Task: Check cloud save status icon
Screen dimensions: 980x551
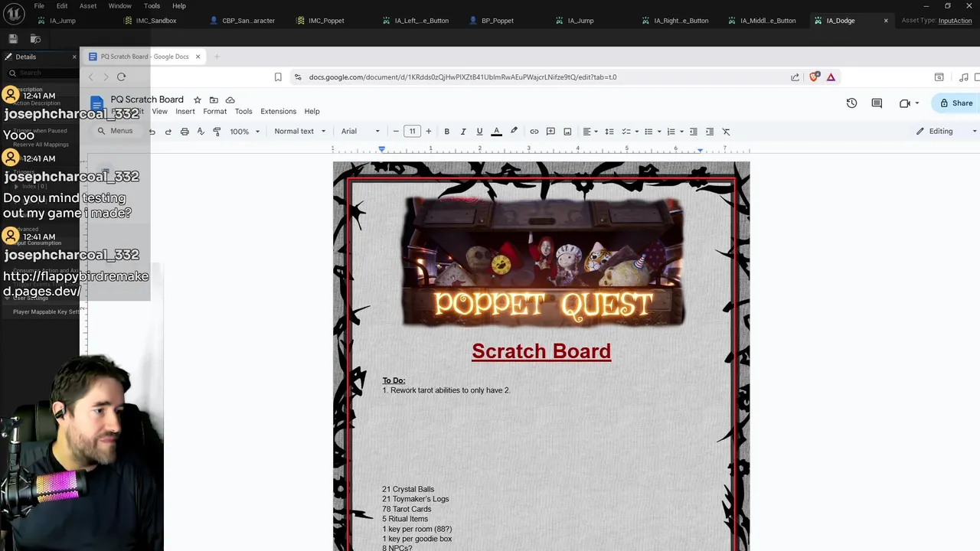Action: tap(230, 99)
